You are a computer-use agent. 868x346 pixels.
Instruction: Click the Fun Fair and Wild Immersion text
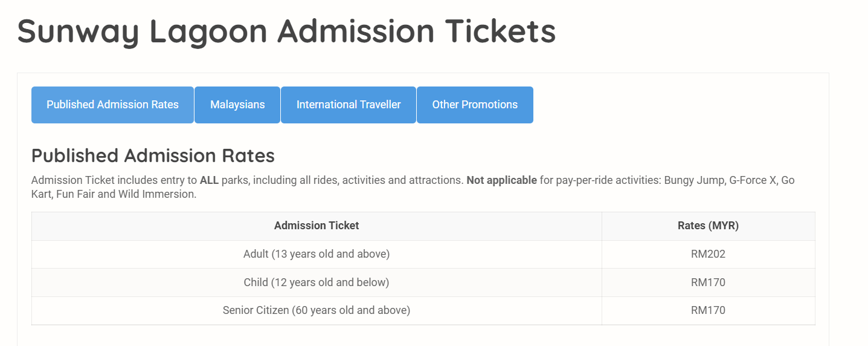[x=126, y=195]
